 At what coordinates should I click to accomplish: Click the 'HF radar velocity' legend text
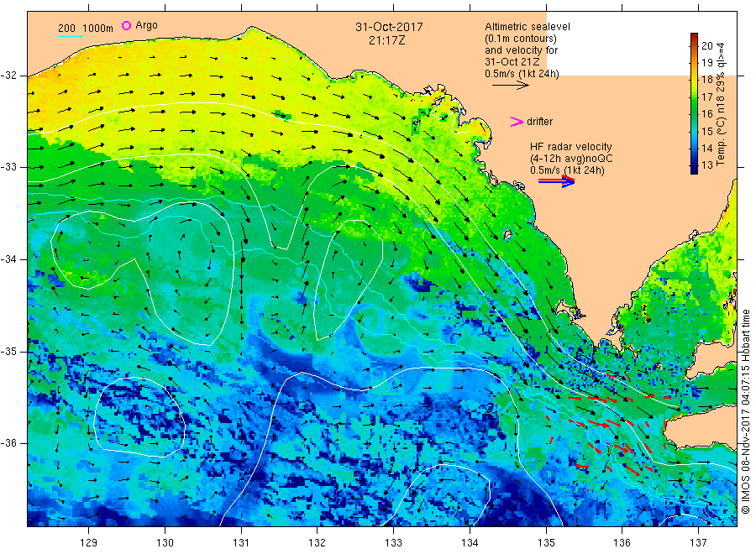571,147
